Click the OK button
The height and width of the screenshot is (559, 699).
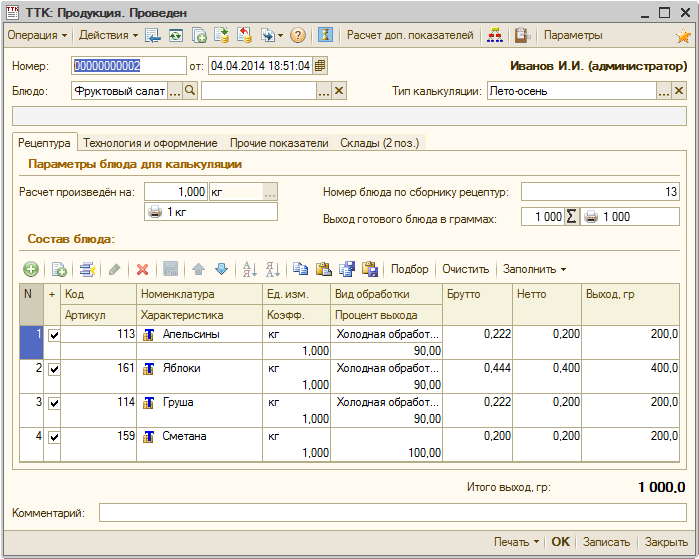pos(560,542)
